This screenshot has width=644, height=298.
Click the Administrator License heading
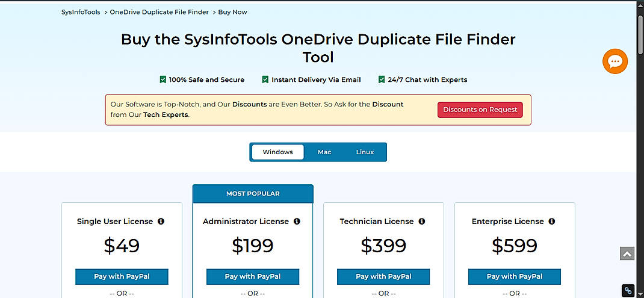[246, 222]
